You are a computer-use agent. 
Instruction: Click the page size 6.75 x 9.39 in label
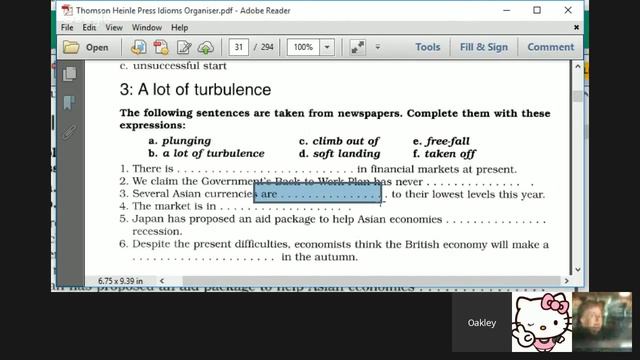120,281
